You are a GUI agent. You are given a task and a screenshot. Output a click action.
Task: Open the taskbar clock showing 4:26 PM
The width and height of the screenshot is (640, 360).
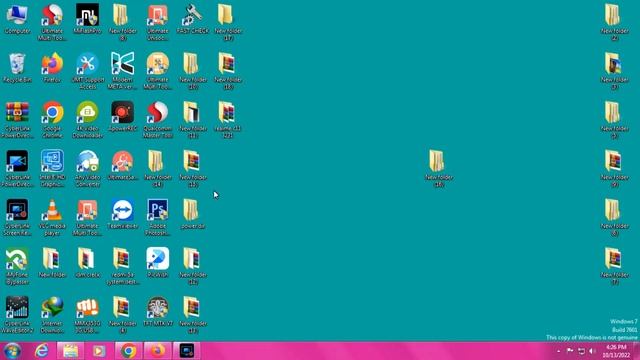(616, 351)
